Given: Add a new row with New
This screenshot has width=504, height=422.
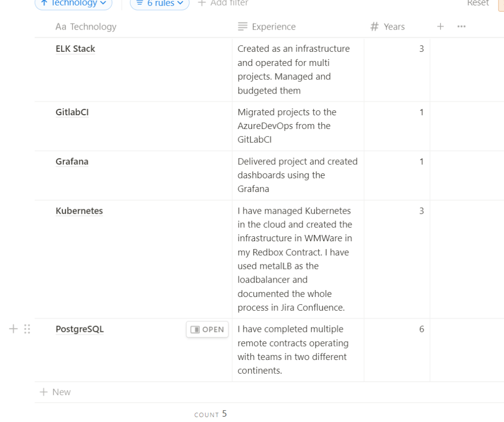Looking at the screenshot, I should pos(55,392).
